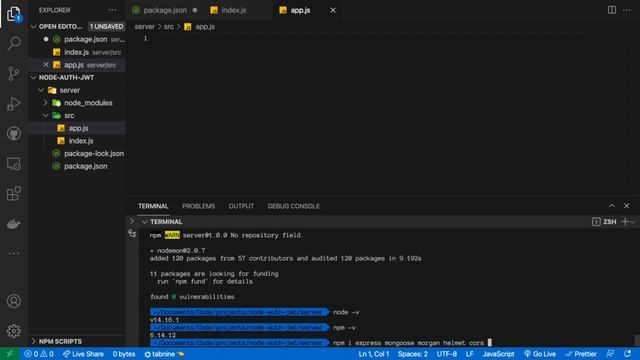Image resolution: width=640 pixels, height=360 pixels.
Task: Expand the terminal side chevron
Action: point(132,221)
